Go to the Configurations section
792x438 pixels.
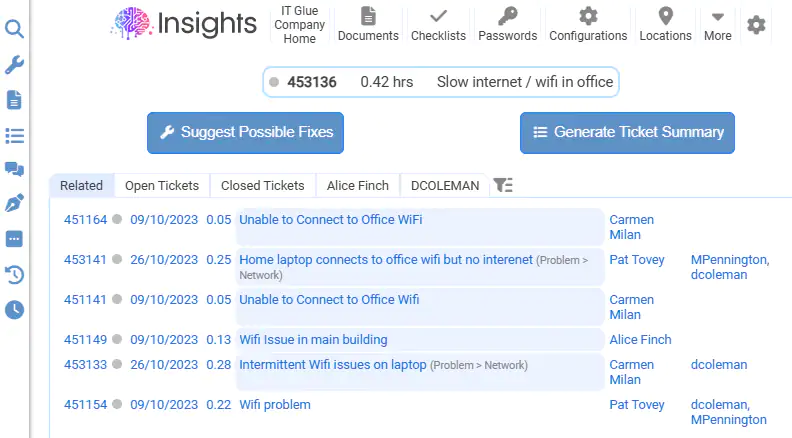[588, 24]
